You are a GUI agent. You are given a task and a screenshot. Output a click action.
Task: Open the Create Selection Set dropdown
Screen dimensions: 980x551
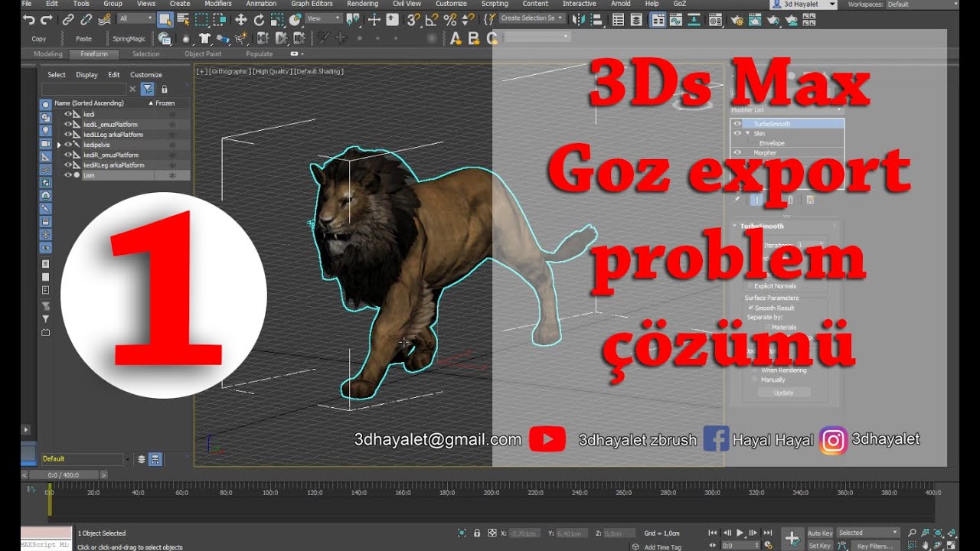[x=532, y=18]
